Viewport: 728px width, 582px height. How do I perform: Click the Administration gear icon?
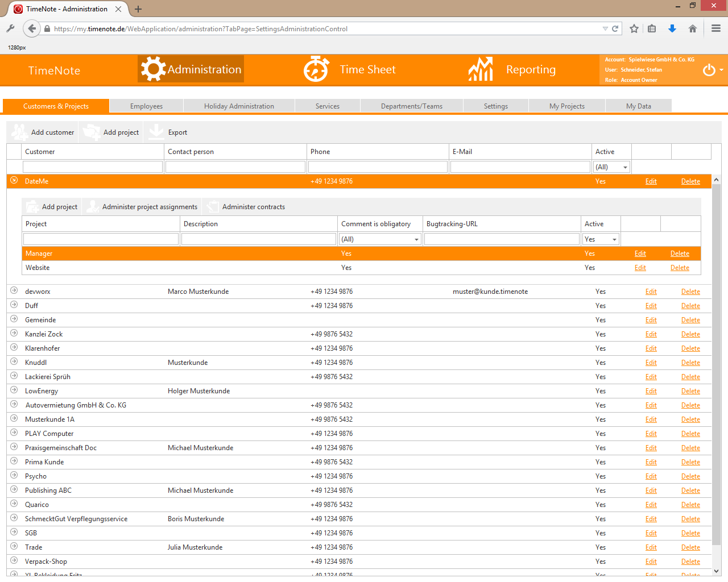(x=153, y=69)
